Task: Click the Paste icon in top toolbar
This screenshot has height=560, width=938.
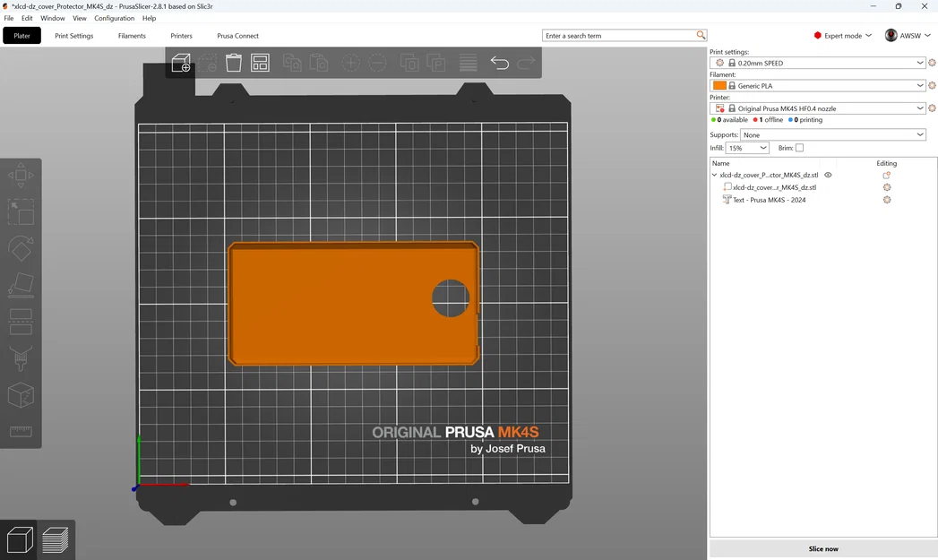Action: point(319,63)
